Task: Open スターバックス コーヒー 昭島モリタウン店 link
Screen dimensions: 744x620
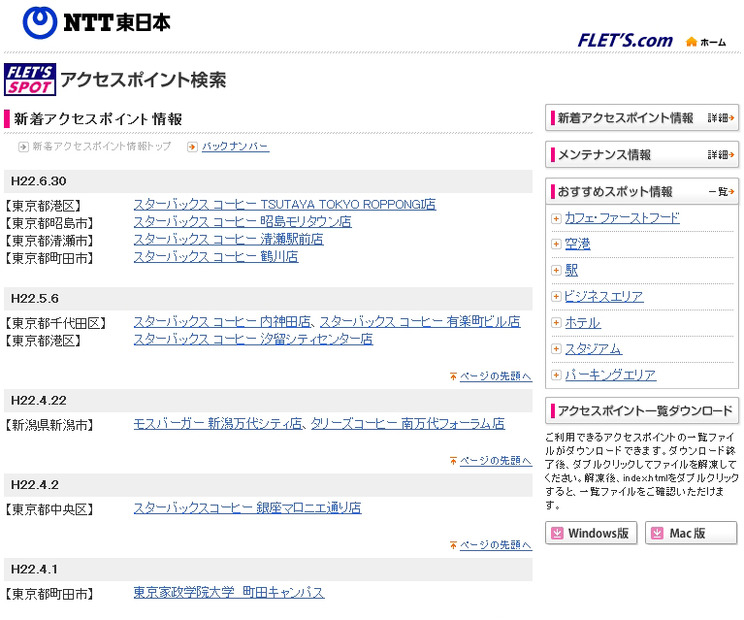Action: 242,222
